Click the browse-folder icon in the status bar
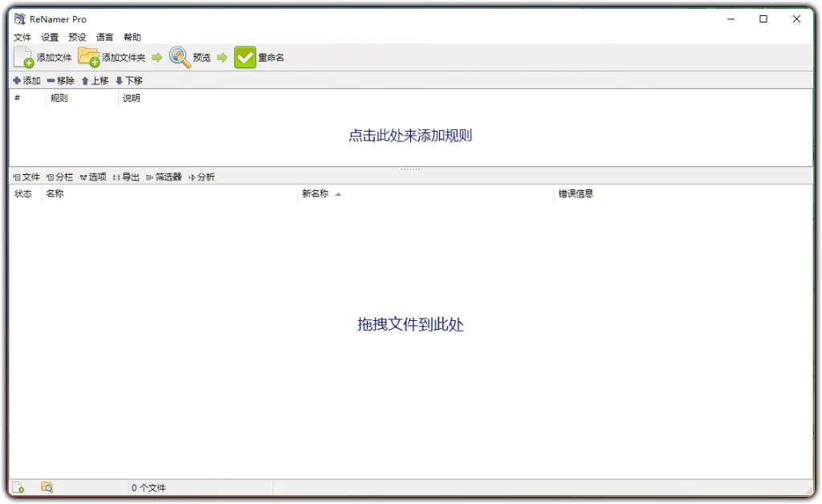 47,486
